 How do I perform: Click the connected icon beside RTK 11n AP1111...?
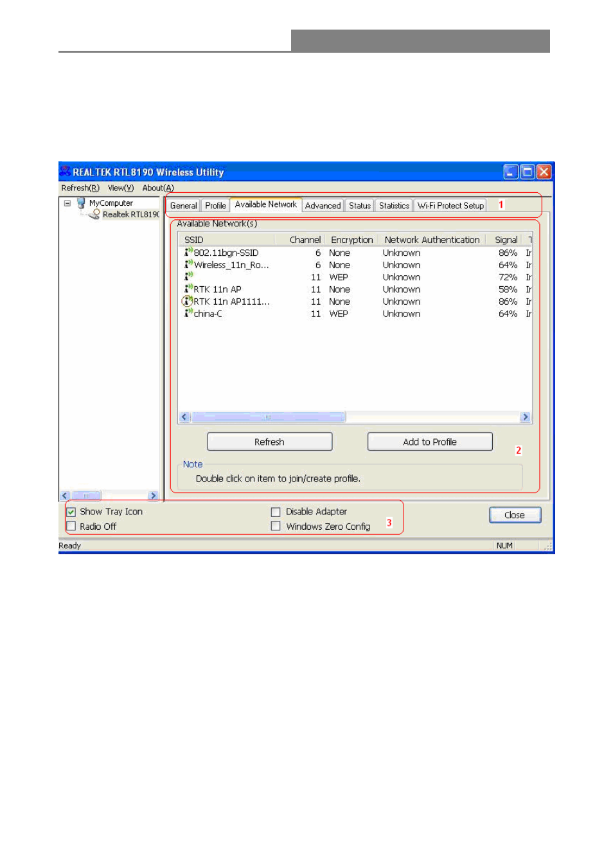click(x=188, y=301)
